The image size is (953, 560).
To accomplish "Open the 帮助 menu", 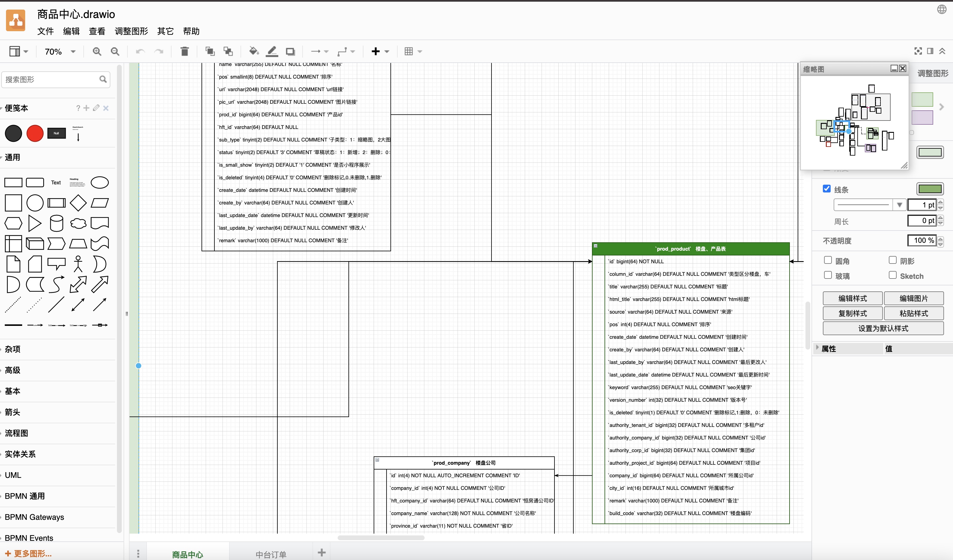I will point(191,31).
